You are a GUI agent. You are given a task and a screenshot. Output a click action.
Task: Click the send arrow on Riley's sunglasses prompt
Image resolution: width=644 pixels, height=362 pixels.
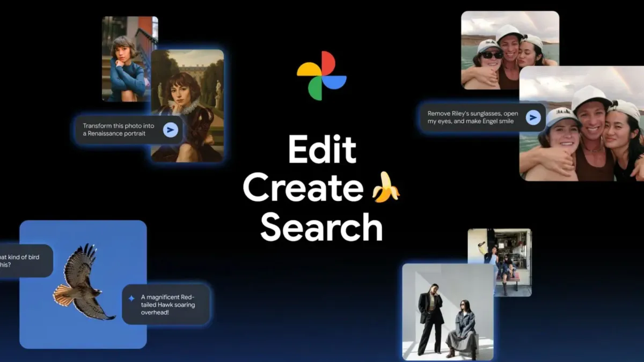pos(532,117)
